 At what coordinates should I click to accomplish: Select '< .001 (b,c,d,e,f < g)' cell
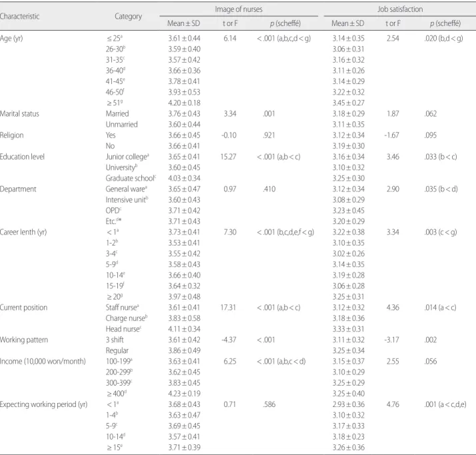285,232
